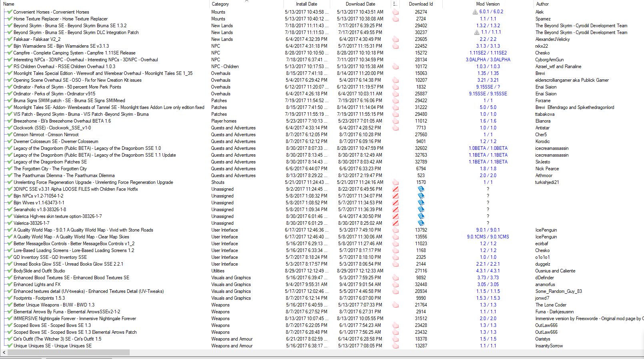Click the warning triangle beside version 1.1 / 1.1.1
Viewport: 644px width, 359px height.
[x=477, y=32]
